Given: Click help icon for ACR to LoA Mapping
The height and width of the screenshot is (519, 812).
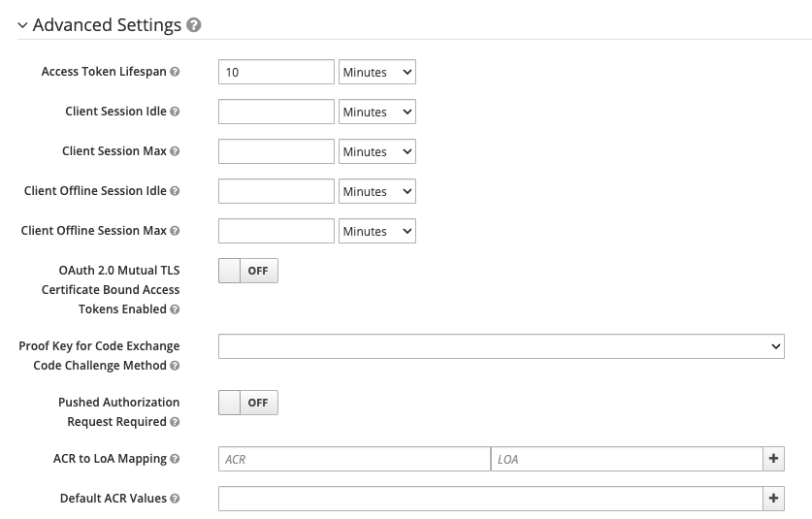Looking at the screenshot, I should pos(175,459).
